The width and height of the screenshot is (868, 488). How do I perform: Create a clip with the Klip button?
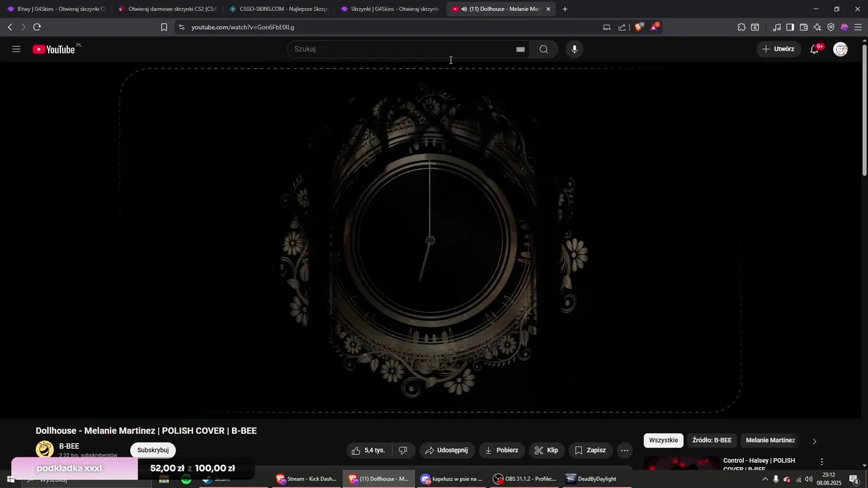click(x=547, y=450)
